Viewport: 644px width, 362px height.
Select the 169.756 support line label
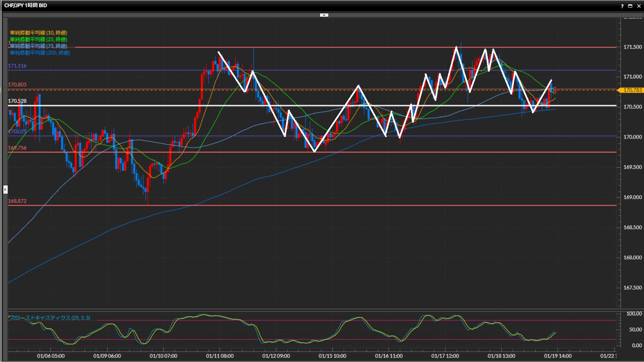pos(17,148)
